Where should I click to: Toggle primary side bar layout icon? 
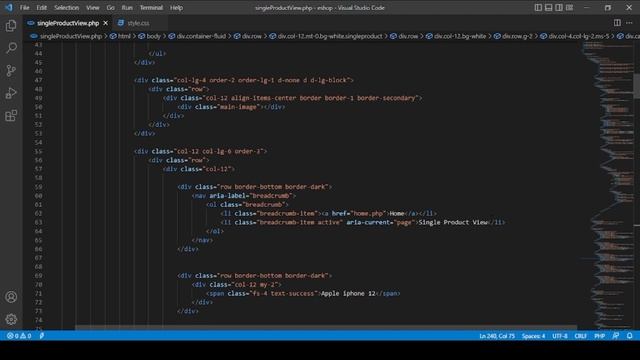point(538,7)
